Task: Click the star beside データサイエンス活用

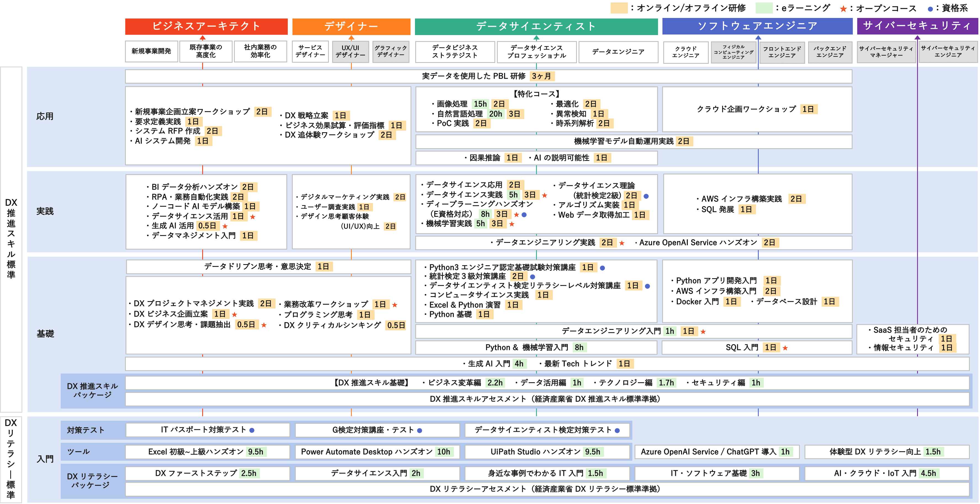Action: pos(253,217)
